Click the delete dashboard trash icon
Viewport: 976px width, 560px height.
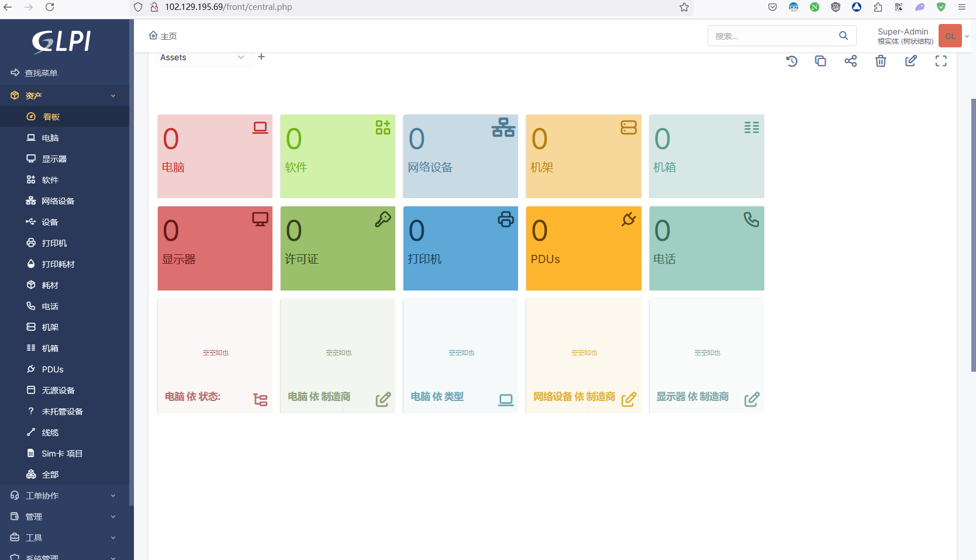pos(881,61)
